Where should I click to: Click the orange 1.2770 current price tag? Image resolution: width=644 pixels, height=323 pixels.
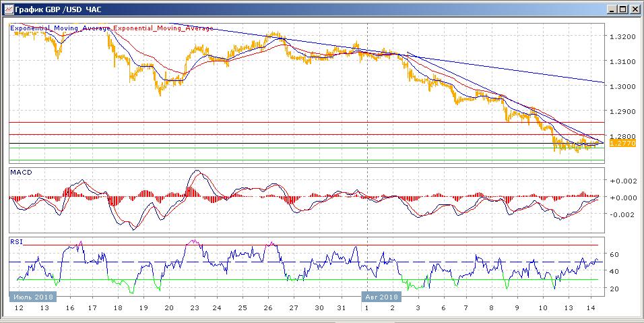click(620, 143)
